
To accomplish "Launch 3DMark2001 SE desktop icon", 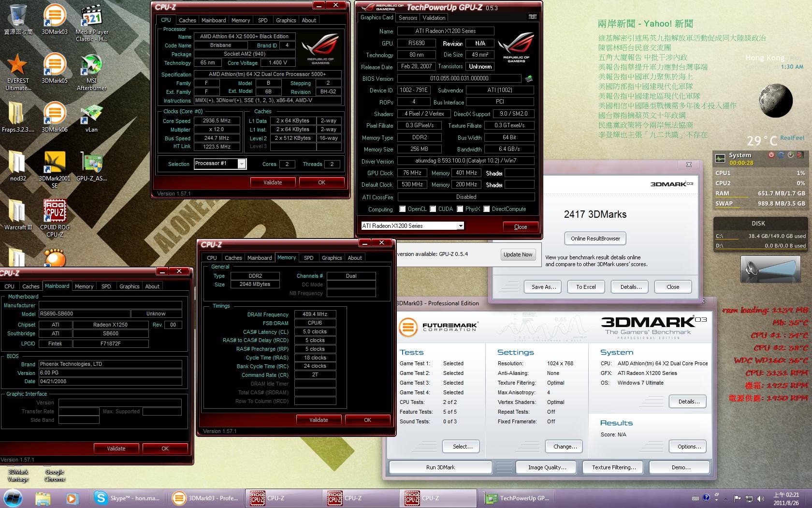I will 55,169.
